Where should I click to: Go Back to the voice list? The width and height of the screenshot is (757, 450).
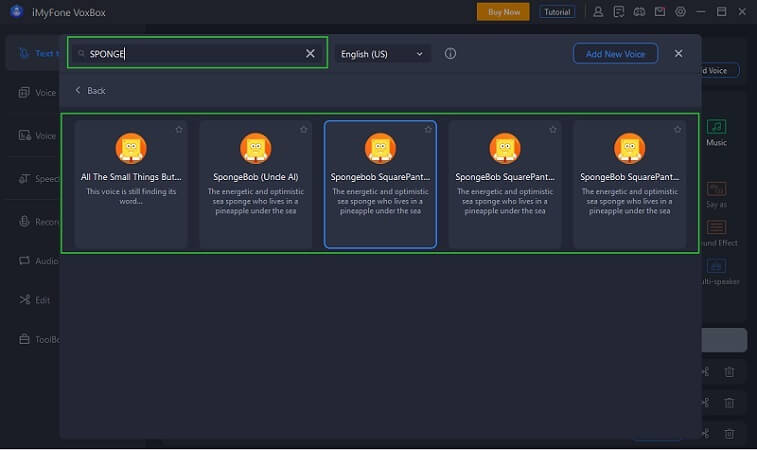(90, 91)
